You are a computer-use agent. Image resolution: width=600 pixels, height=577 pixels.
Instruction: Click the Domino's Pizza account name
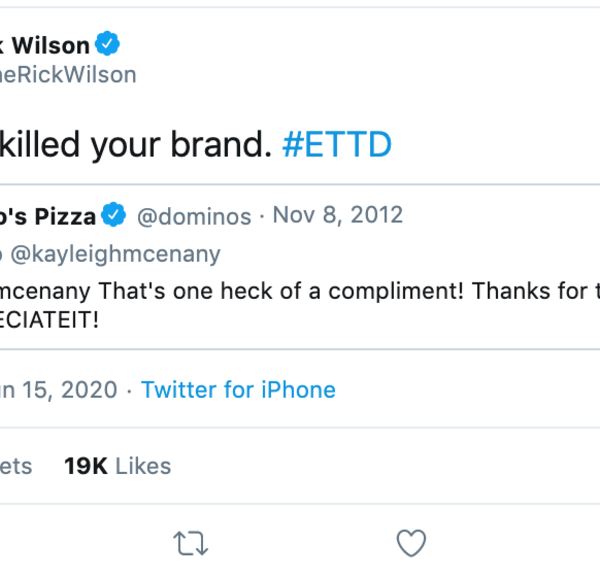click(x=48, y=215)
